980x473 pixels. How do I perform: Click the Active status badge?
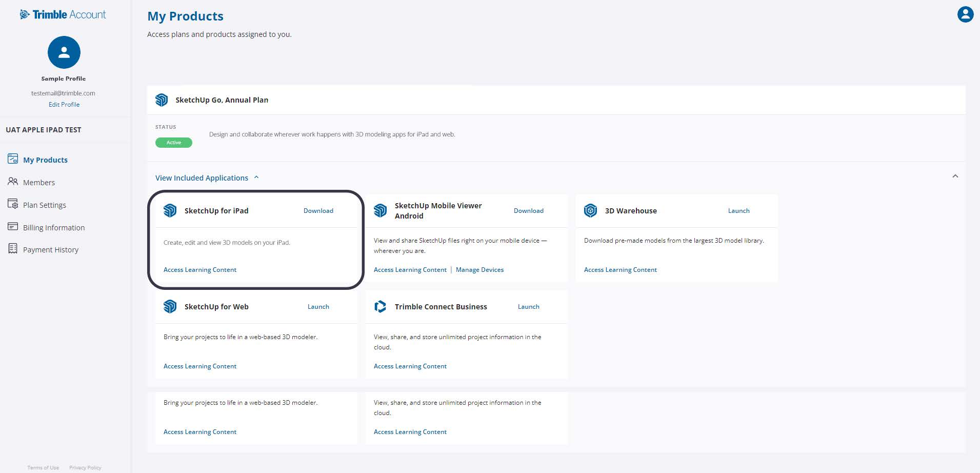point(174,143)
